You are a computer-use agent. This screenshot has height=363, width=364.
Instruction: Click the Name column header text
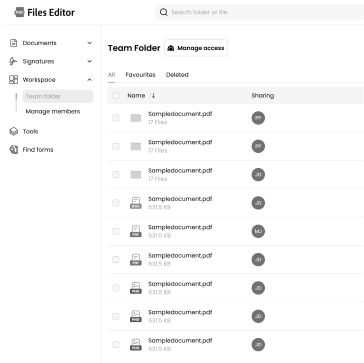pos(136,96)
